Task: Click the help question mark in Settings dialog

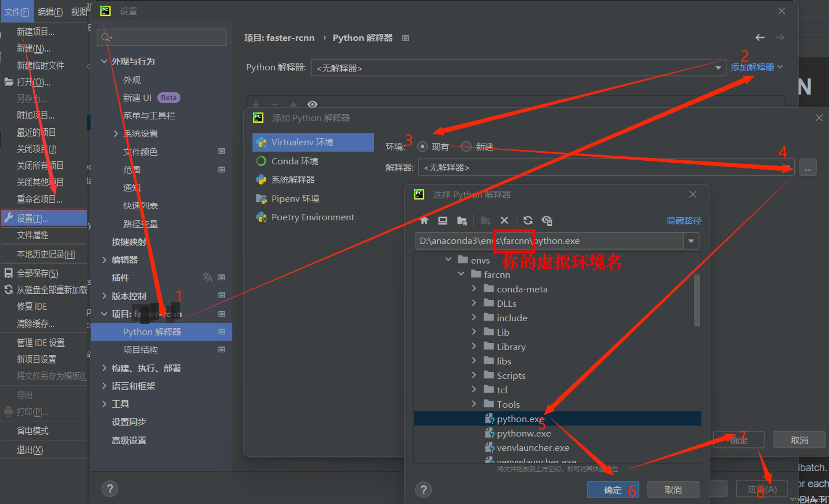Action: tap(110, 488)
